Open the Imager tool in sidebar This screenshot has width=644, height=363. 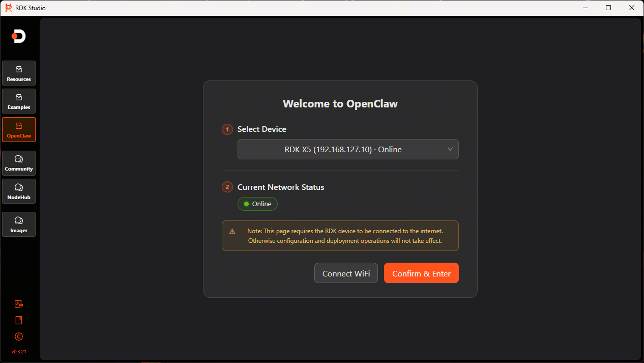click(x=19, y=225)
